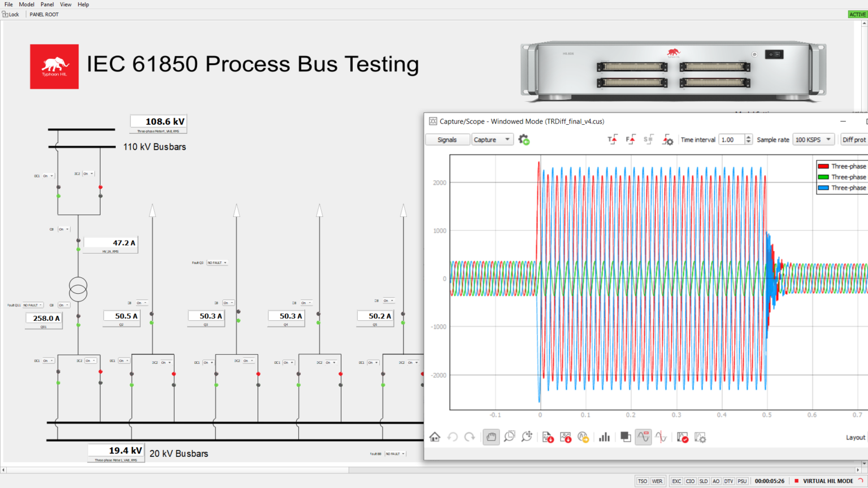Open the trigger settings gear icon

point(667,140)
